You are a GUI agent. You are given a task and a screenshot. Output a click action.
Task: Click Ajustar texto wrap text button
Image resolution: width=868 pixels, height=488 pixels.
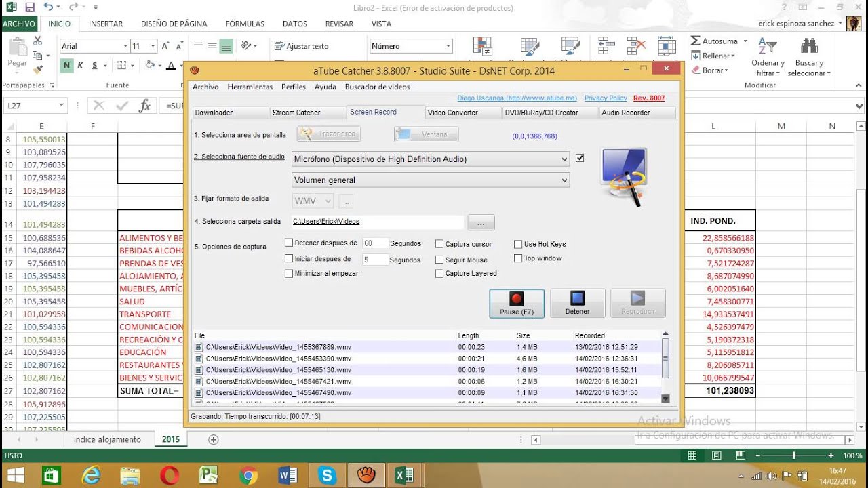click(x=302, y=46)
